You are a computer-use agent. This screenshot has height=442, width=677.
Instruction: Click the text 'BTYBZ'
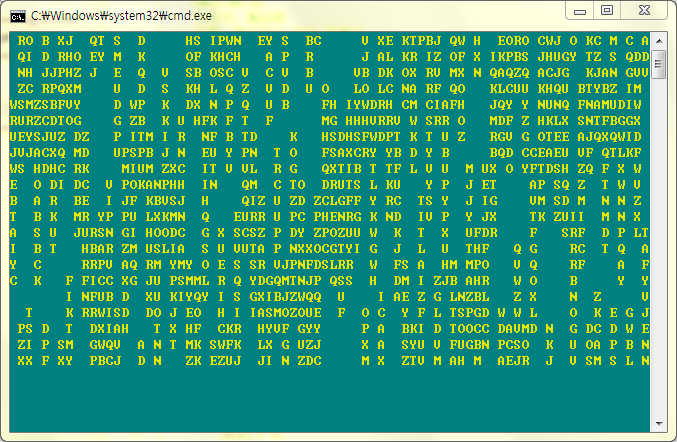(x=597, y=89)
